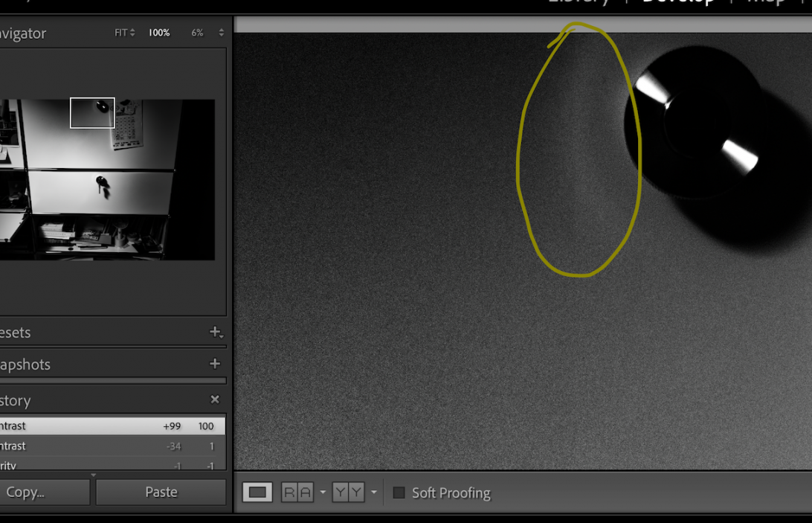
Task: Set Navigator zoom to 6%
Action: coord(197,33)
